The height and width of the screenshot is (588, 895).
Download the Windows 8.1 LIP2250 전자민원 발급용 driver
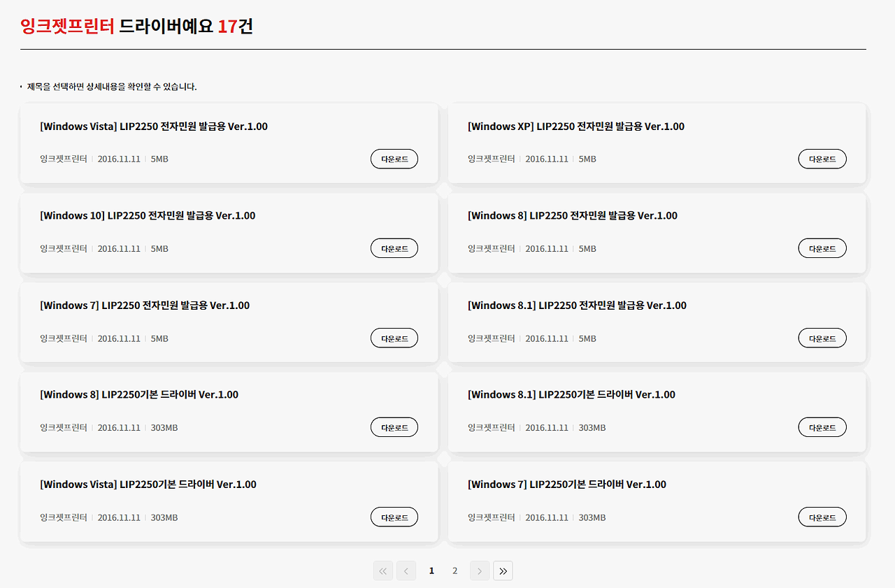coord(822,338)
